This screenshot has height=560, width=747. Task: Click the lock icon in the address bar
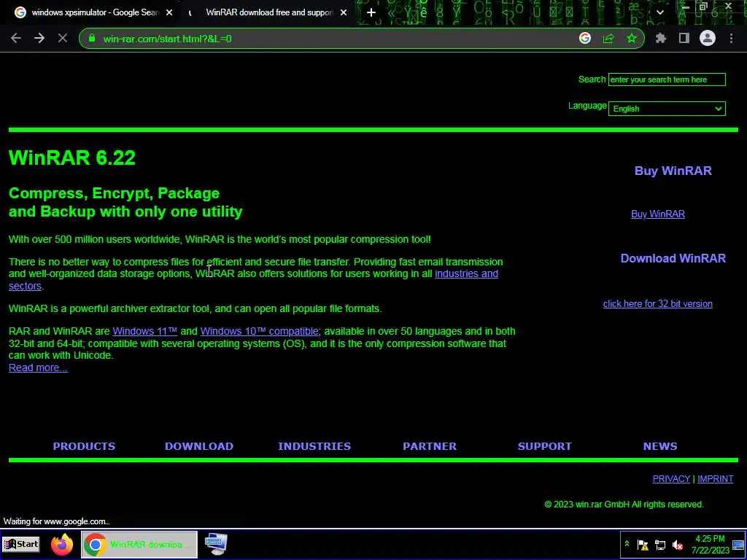tap(92, 39)
